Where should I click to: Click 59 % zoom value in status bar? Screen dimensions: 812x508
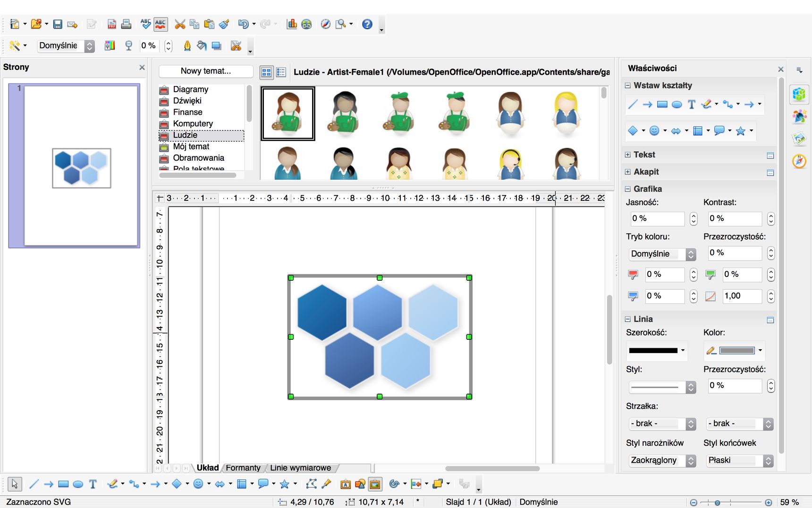pyautogui.click(x=789, y=502)
